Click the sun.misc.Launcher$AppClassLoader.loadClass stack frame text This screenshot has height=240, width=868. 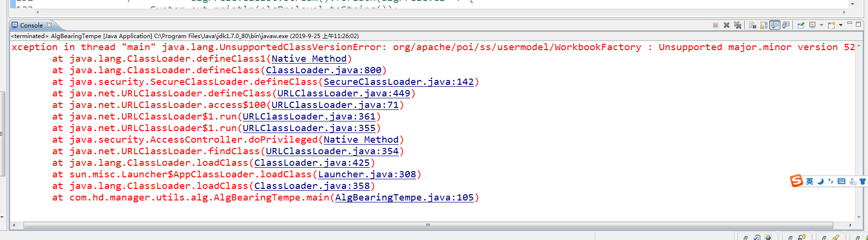tap(191, 174)
